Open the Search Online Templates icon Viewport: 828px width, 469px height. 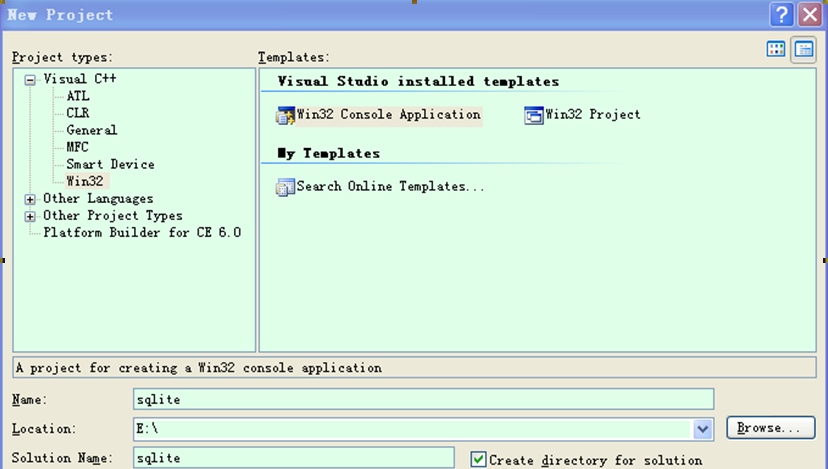point(285,187)
